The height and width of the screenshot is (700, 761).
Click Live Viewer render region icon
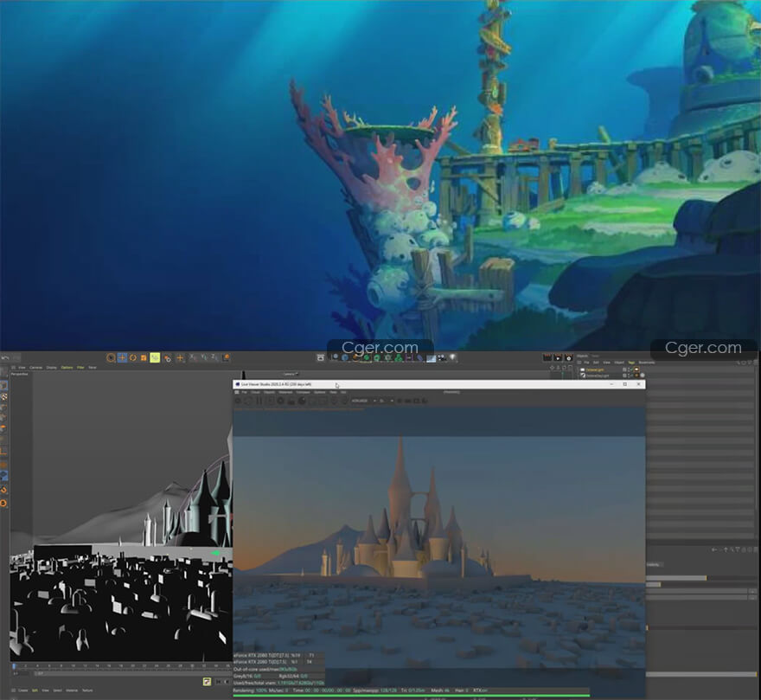(x=312, y=401)
